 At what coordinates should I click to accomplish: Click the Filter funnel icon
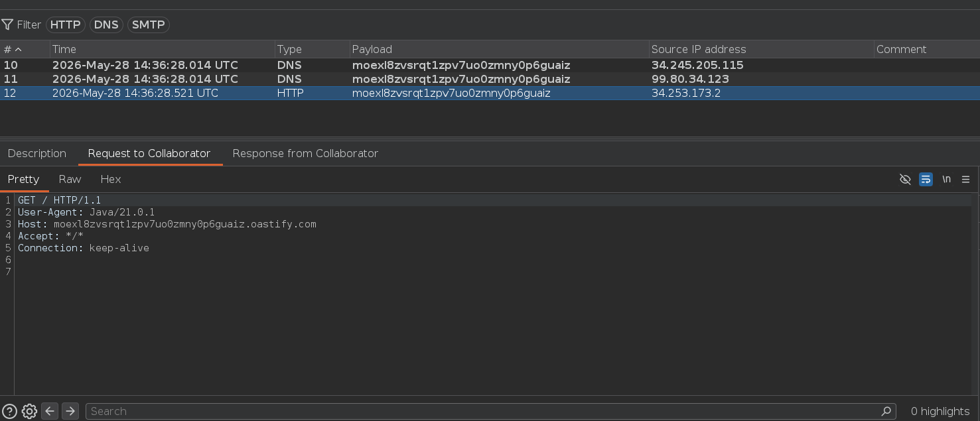(7, 25)
